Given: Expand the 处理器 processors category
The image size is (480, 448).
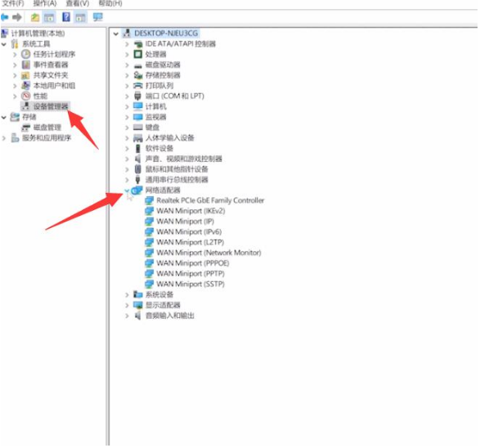Looking at the screenshot, I should click(127, 55).
